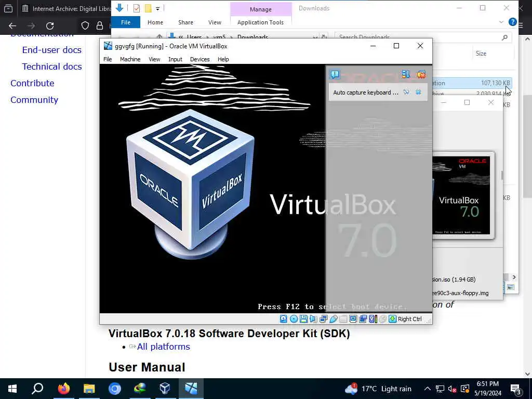
Task: Click the Properties checkmark quick access icon
Action: click(x=137, y=8)
